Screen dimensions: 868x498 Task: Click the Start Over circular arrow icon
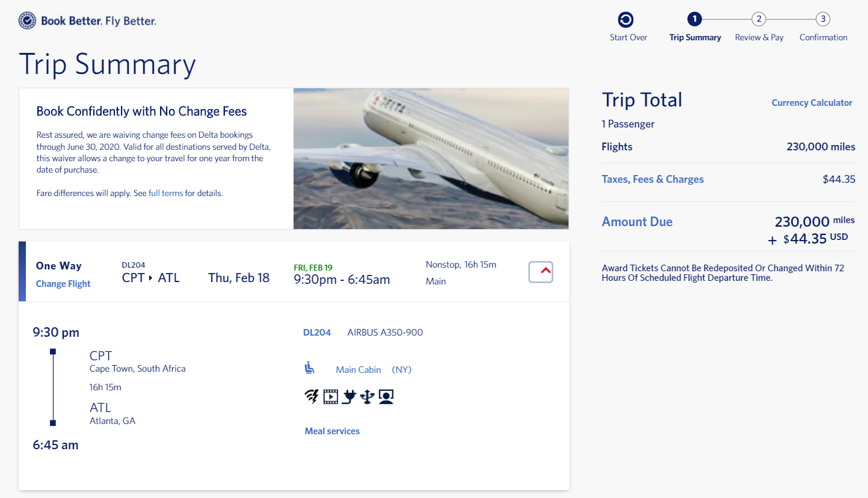click(628, 19)
